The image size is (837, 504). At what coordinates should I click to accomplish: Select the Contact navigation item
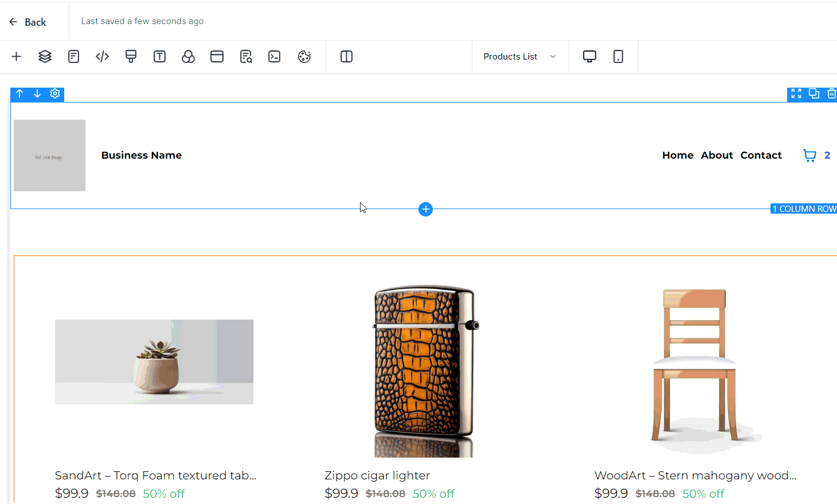click(761, 155)
